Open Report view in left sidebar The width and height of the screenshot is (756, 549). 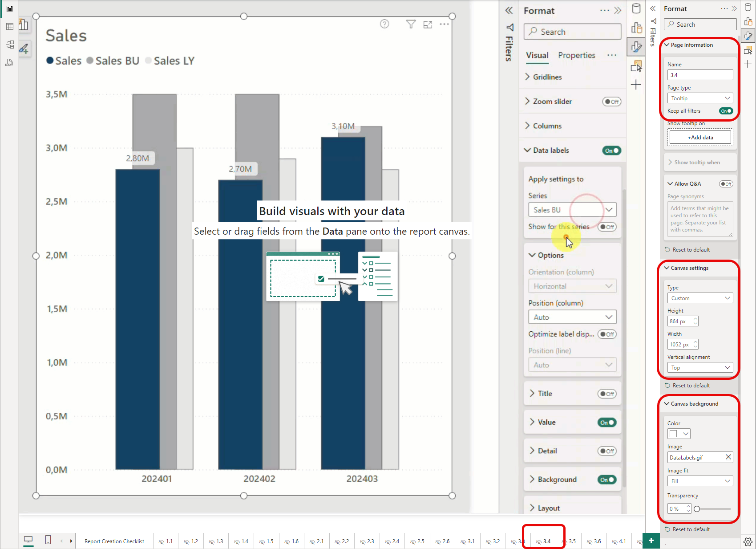click(x=9, y=9)
